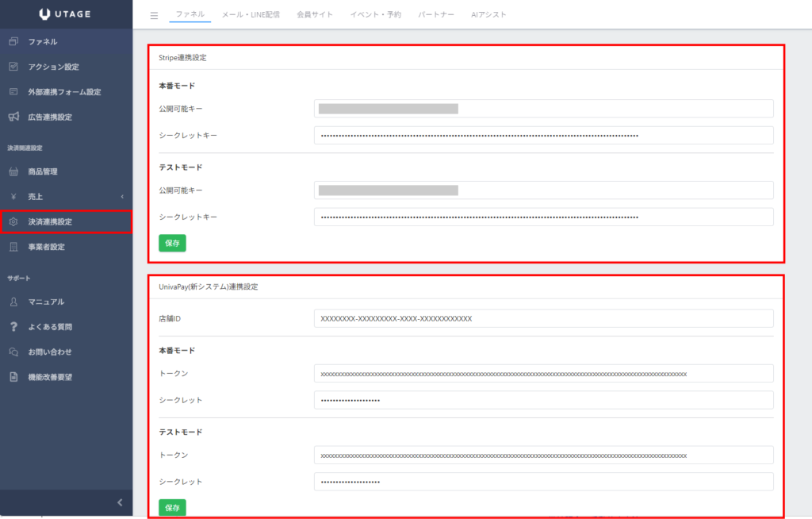Viewport: 812px width, 519px height.
Task: Click Stripe live mode secret key field
Action: (x=543, y=136)
